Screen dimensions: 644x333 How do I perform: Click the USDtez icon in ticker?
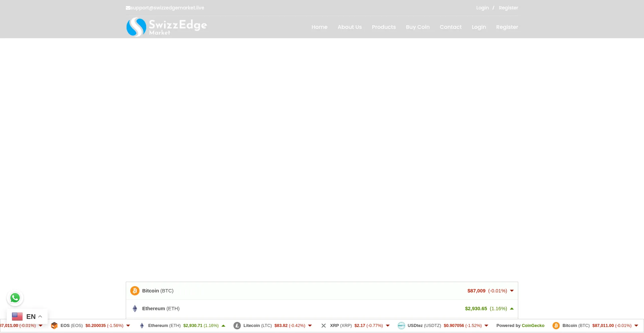(x=401, y=326)
